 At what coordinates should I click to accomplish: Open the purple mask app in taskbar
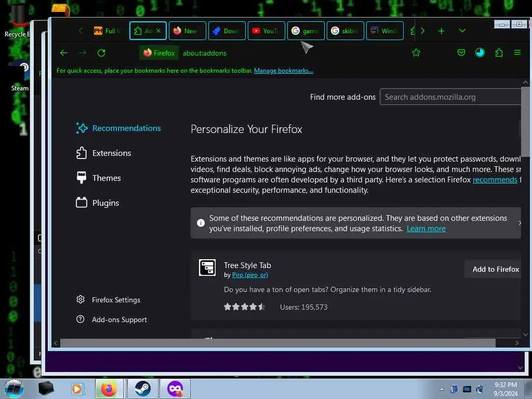tap(175, 389)
